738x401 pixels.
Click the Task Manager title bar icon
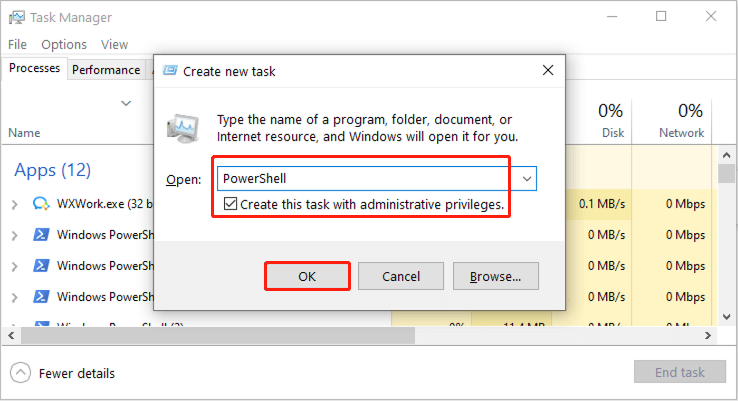point(17,17)
